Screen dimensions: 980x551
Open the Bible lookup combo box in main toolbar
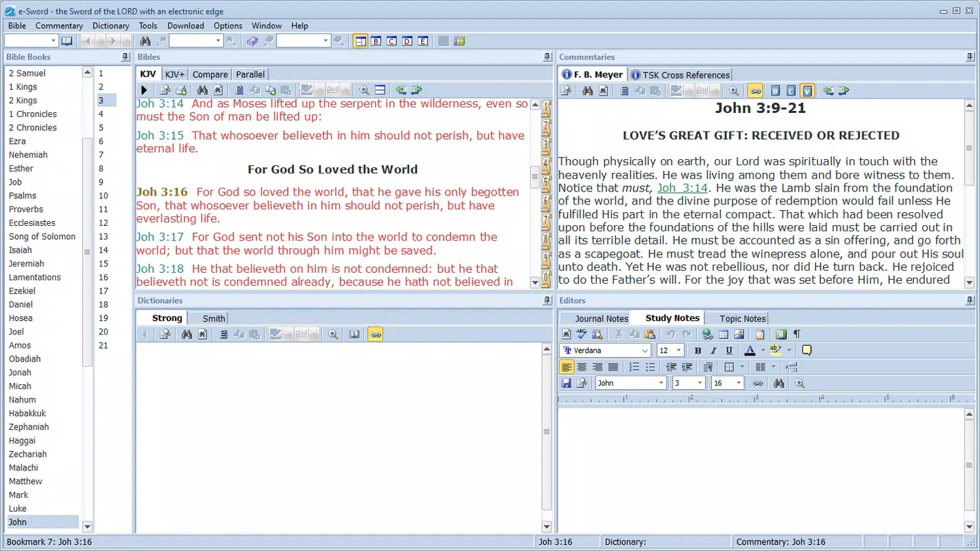click(30, 41)
